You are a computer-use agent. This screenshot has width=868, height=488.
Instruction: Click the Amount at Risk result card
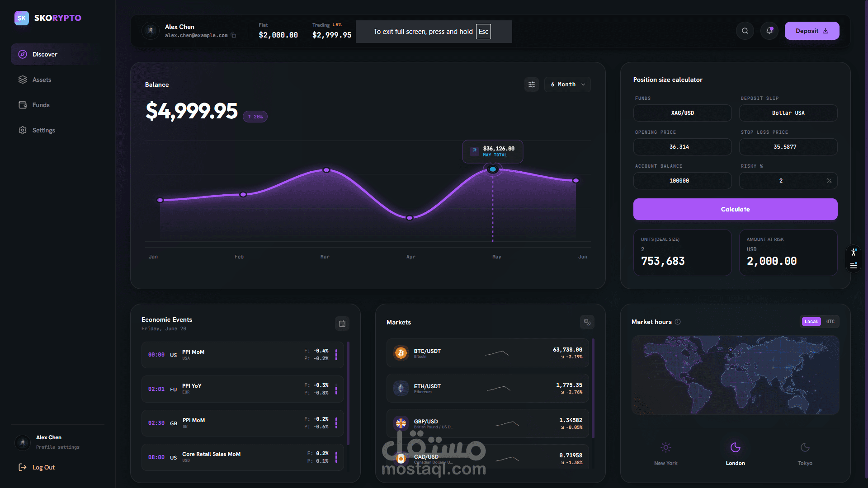pyautogui.click(x=788, y=253)
